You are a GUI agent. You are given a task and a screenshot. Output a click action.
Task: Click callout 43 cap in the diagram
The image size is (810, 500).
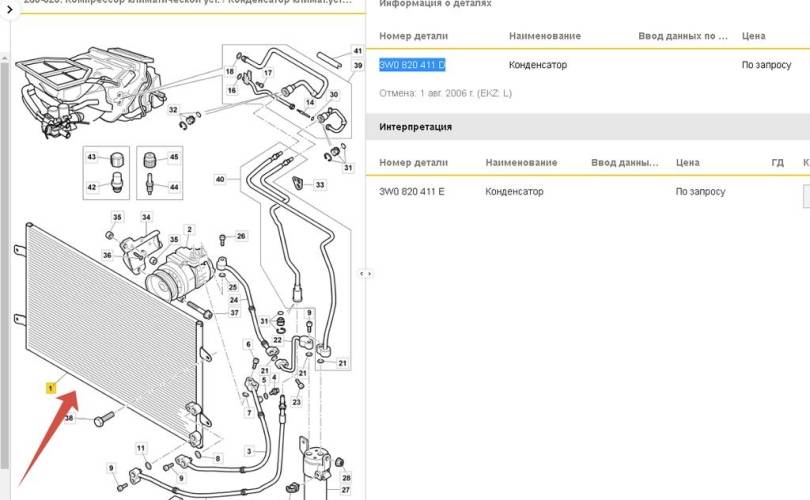(92, 157)
